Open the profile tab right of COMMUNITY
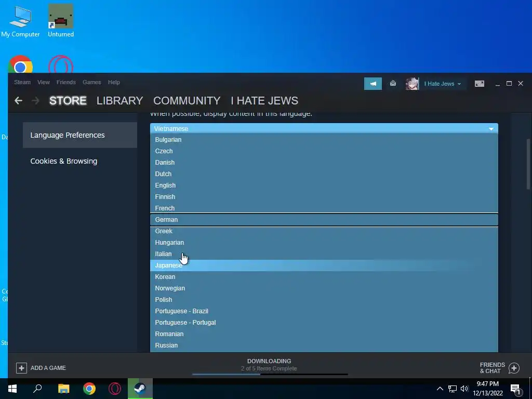Image resolution: width=532 pixels, height=399 pixels. [x=264, y=100]
